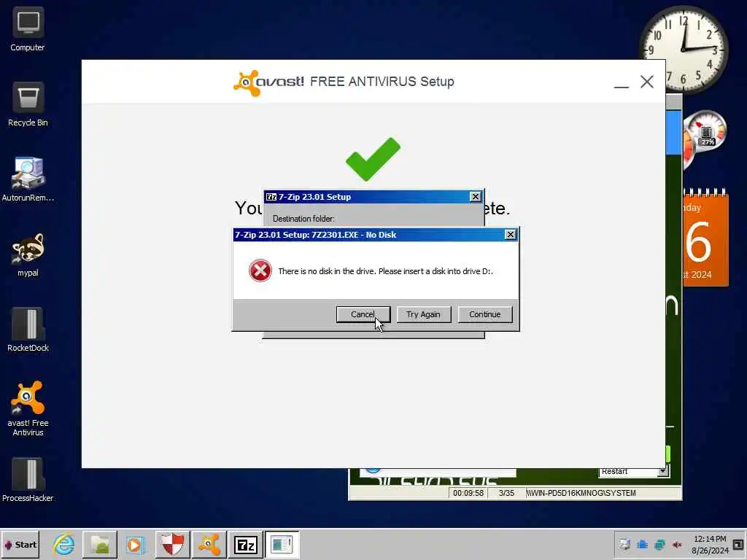Open the media player taskbar icon
Image resolution: width=747 pixels, height=560 pixels.
136,545
